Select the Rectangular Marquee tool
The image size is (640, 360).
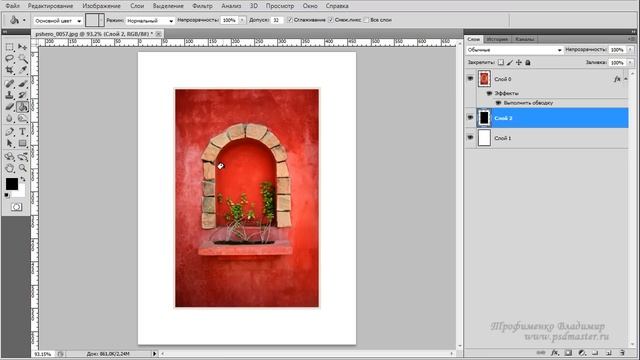(9, 47)
